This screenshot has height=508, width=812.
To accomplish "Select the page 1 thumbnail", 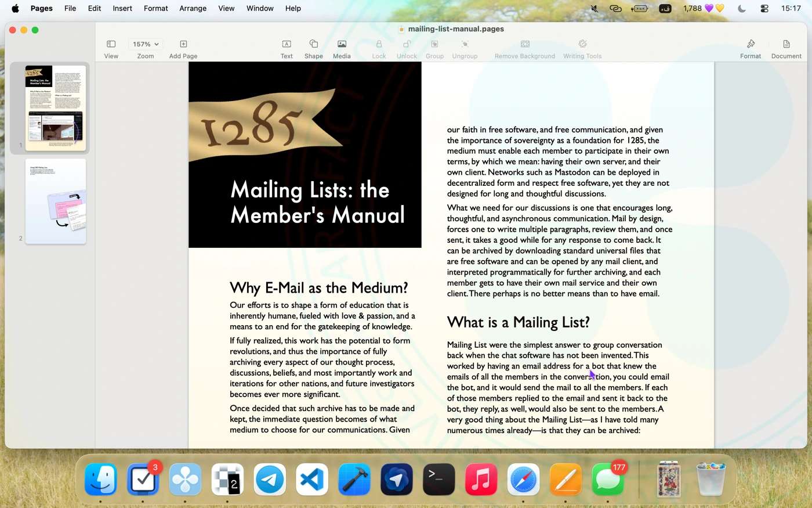I will 55,107.
